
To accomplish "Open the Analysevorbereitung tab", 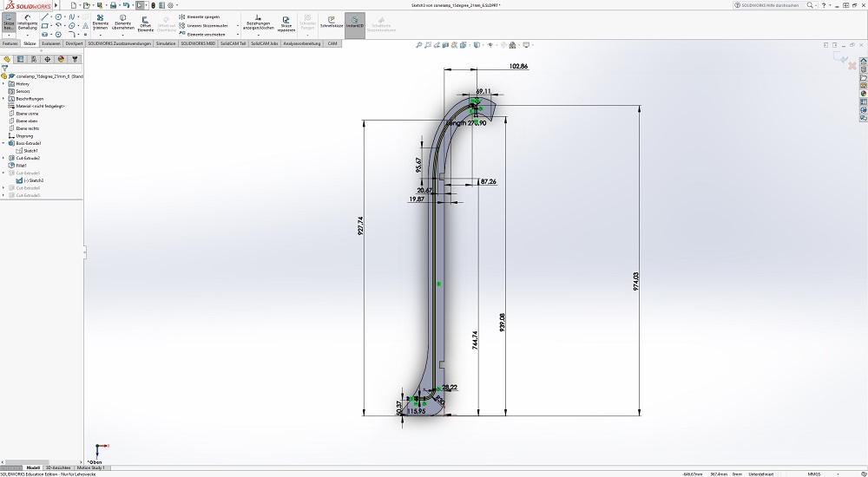I will (x=302, y=43).
